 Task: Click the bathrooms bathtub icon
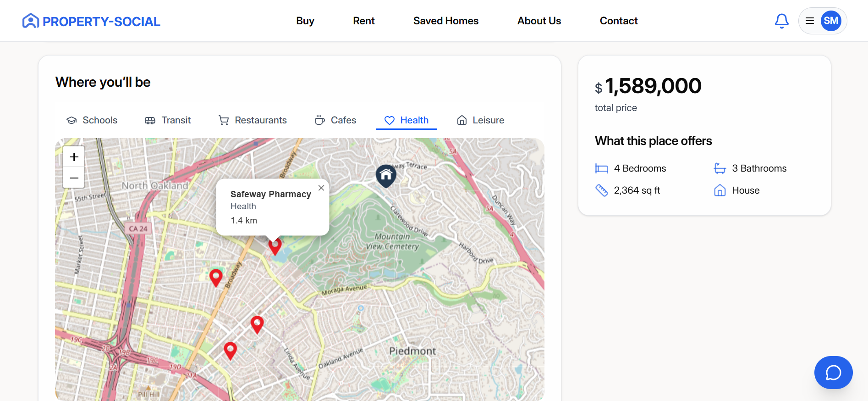click(720, 168)
